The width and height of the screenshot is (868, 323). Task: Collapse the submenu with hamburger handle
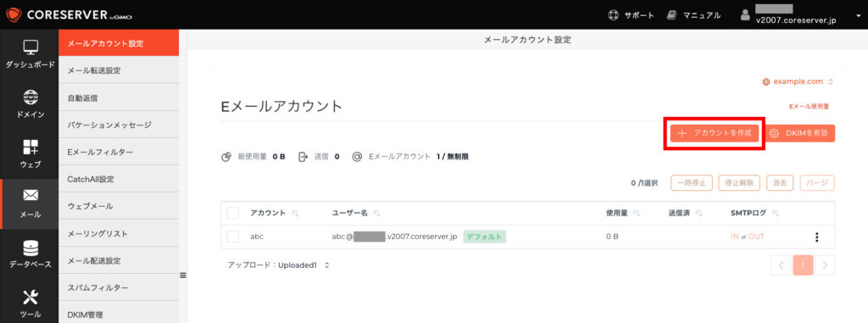pyautogui.click(x=183, y=276)
